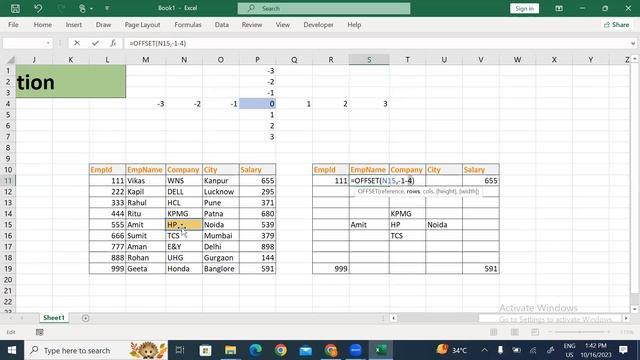Image resolution: width=640 pixels, height=360 pixels.
Task: Confirm formula with checkmark icon
Action: click(x=95, y=43)
